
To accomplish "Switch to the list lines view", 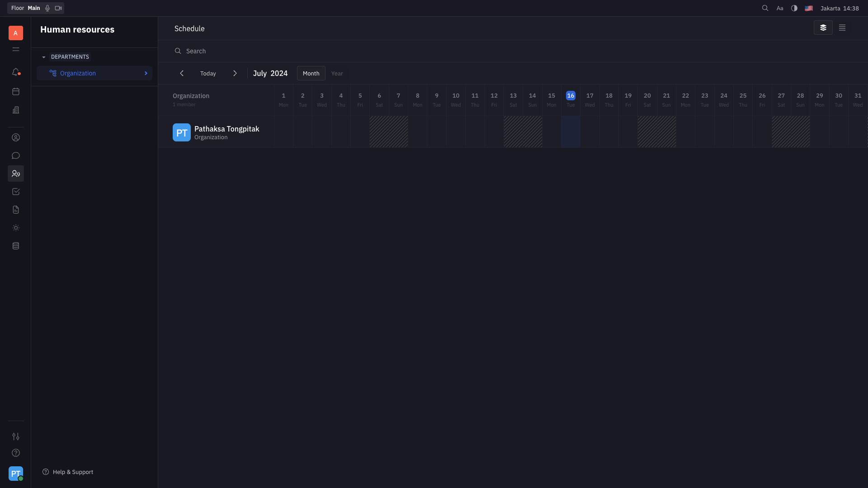I will click(842, 28).
